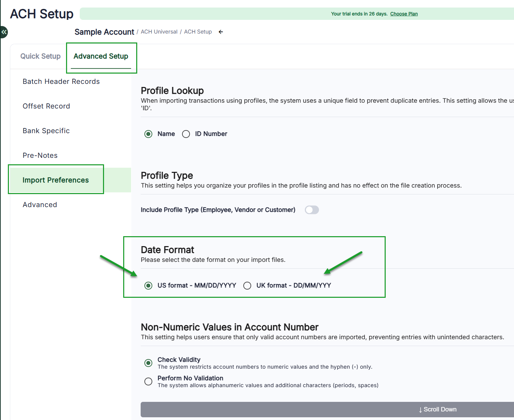514x420 pixels.
Task: Open the Advanced sidebar item
Action: coord(40,205)
